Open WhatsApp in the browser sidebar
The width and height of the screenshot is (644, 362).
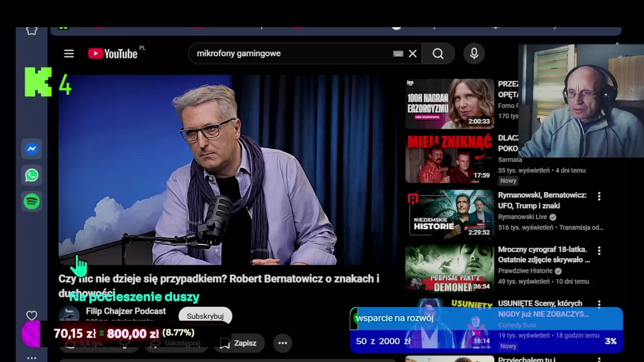pyautogui.click(x=32, y=175)
